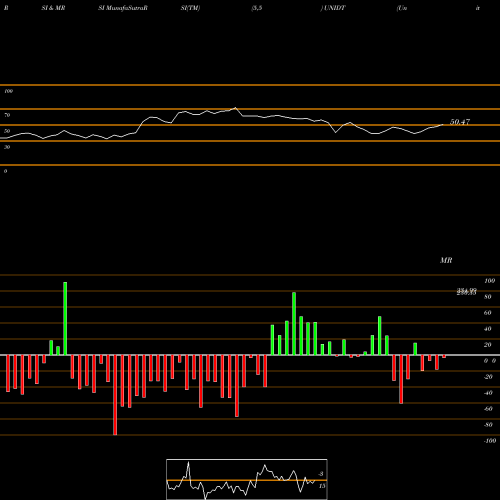Viewport: 500px width, 500px height.
Task: Open the mini overview chart thumbnail at bottom
Action: pyautogui.click(x=247, y=479)
